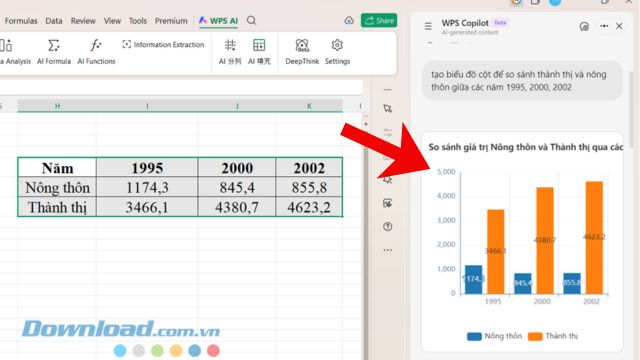Select column H header
Screen dimensions: 640x360
[x=57, y=106]
